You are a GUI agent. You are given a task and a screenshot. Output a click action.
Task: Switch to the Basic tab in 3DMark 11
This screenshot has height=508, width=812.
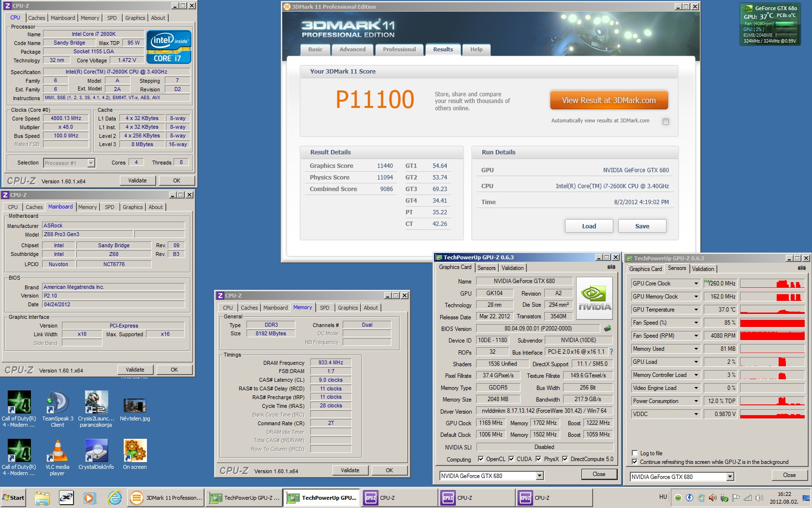coord(315,49)
